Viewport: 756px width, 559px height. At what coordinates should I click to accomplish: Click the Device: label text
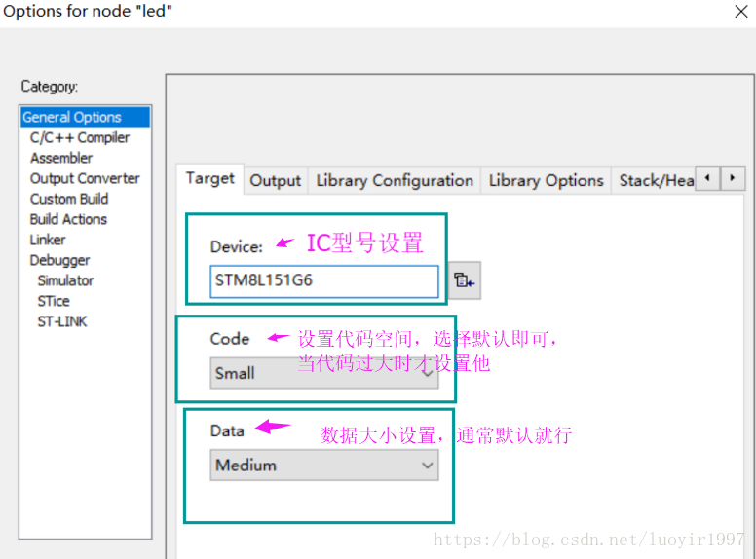click(236, 247)
